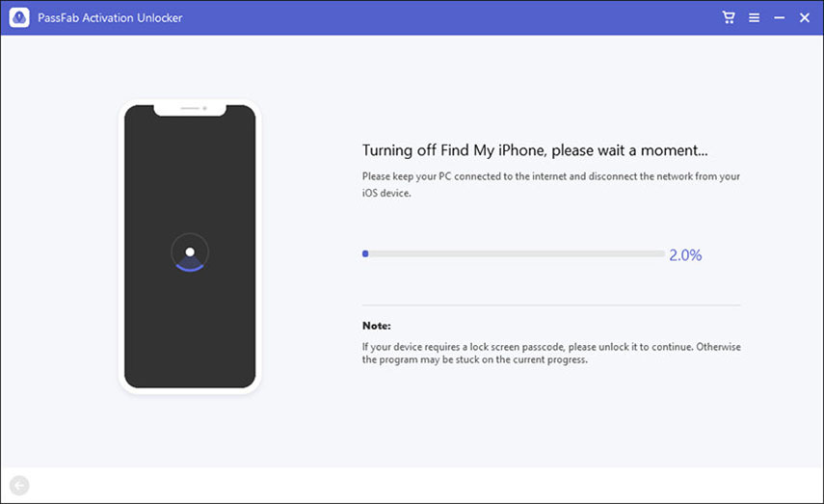Click the PassFab app logo icon
The width and height of the screenshot is (824, 504).
(18, 17)
